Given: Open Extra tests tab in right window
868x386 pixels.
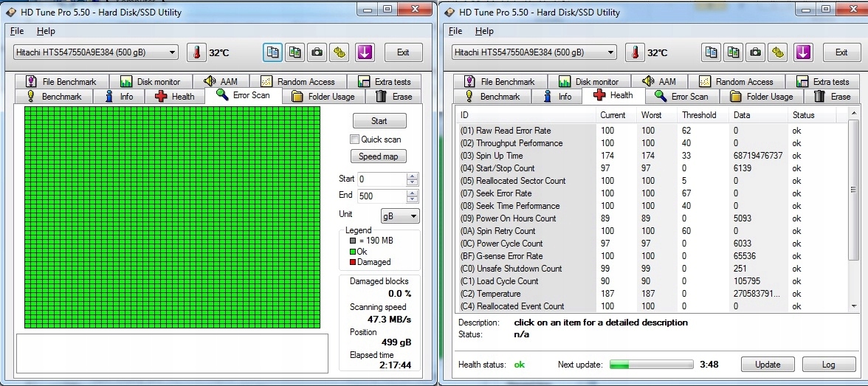Looking at the screenshot, I should click(x=822, y=81).
